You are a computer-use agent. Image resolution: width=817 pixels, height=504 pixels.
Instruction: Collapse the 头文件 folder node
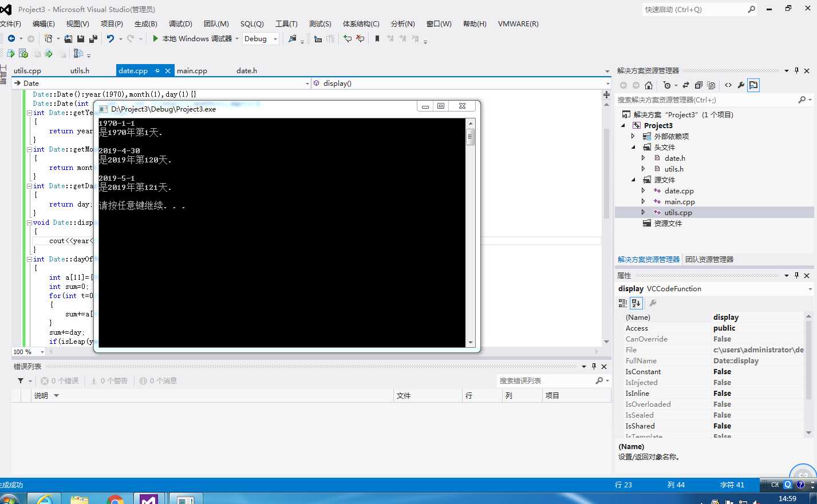tap(633, 147)
